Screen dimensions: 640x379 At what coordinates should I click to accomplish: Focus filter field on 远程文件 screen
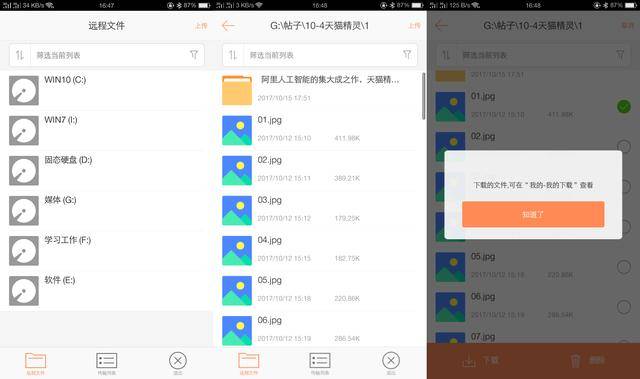coord(109,55)
